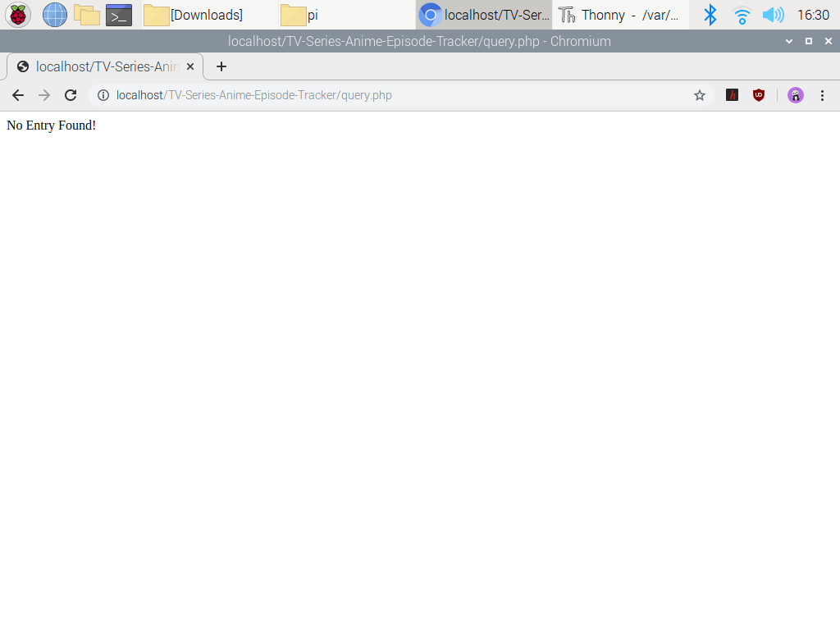This screenshot has height=630, width=840.
Task: Open Chromium's three-dot menu
Action: pos(822,95)
